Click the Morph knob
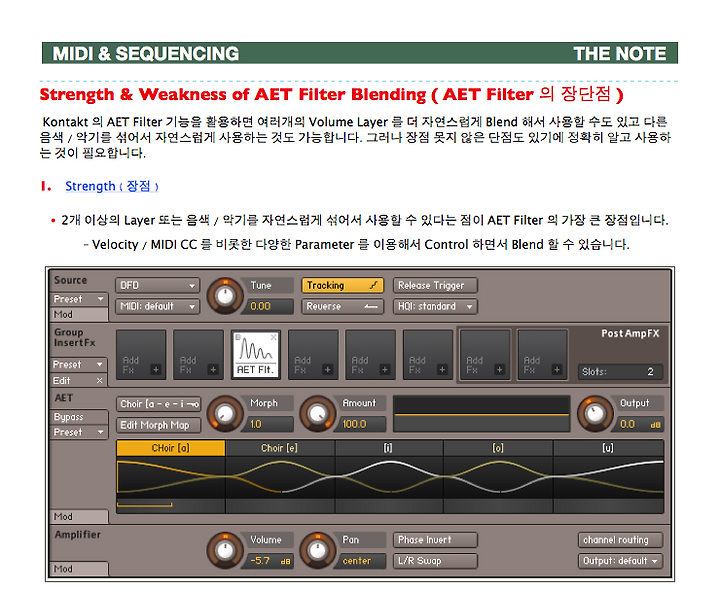Image resolution: width=720 pixels, height=590 pixels. click(x=225, y=414)
